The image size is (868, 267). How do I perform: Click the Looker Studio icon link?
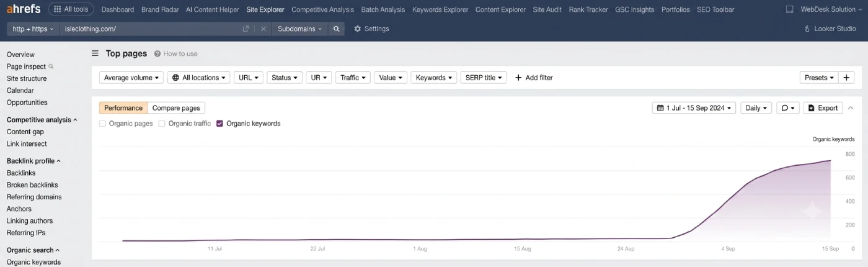pos(830,29)
